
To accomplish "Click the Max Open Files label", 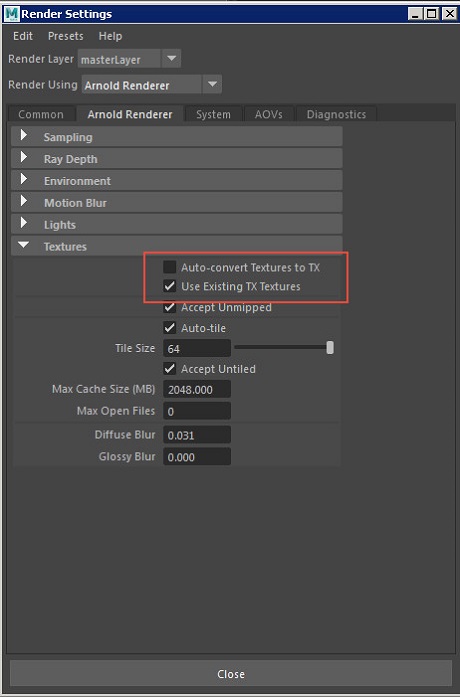I will pos(116,411).
